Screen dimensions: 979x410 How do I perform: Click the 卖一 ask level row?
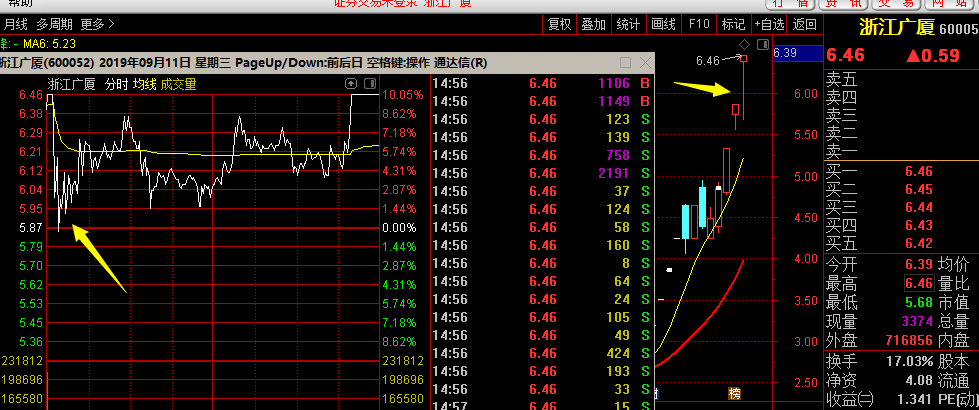902,152
